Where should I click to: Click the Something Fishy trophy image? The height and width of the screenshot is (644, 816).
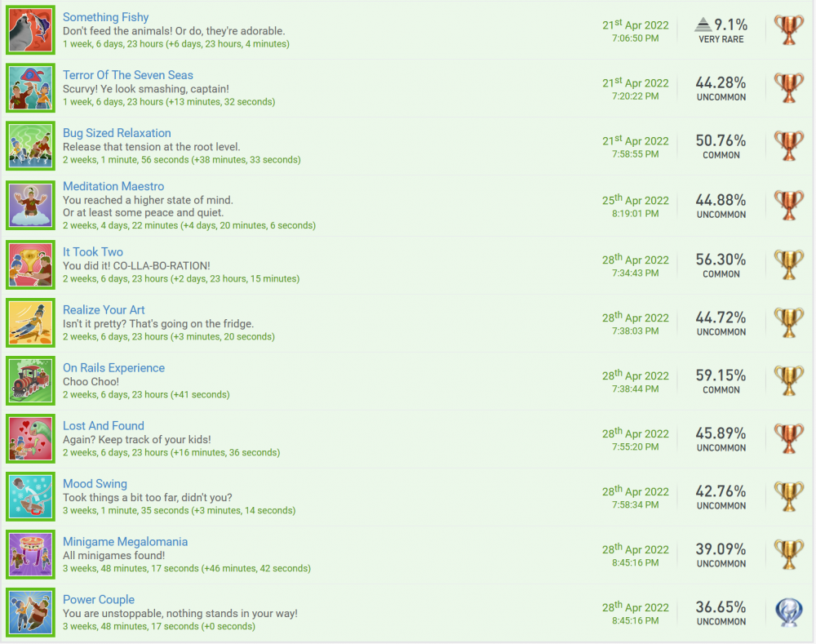coord(31,29)
